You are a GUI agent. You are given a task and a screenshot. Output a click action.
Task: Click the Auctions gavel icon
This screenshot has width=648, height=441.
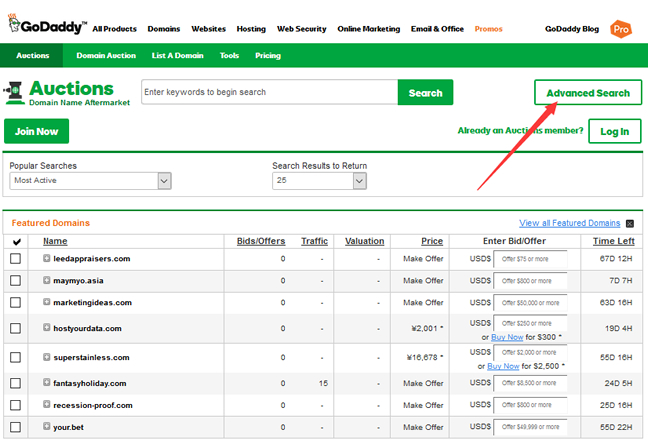pyautogui.click(x=14, y=93)
